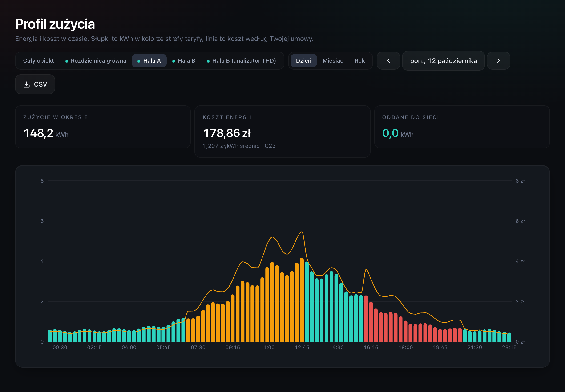
Task: Click the 00:30 time axis label
Action: point(60,348)
